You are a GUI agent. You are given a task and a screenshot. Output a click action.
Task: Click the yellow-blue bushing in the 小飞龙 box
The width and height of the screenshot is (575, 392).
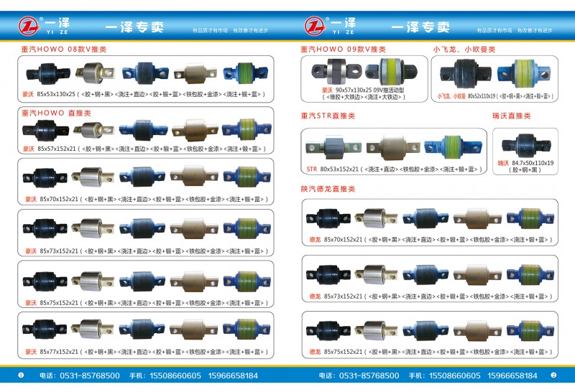tap(524, 74)
